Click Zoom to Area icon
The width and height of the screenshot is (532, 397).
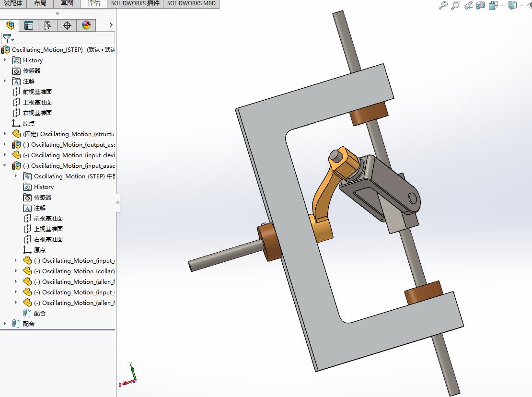pos(456,5)
